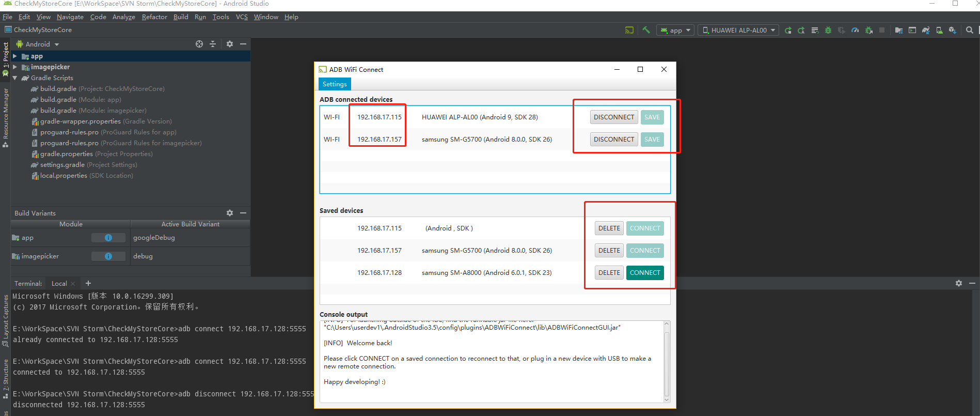Start debugging with the green bug icon
Screen dimensions: 980x416
828,30
